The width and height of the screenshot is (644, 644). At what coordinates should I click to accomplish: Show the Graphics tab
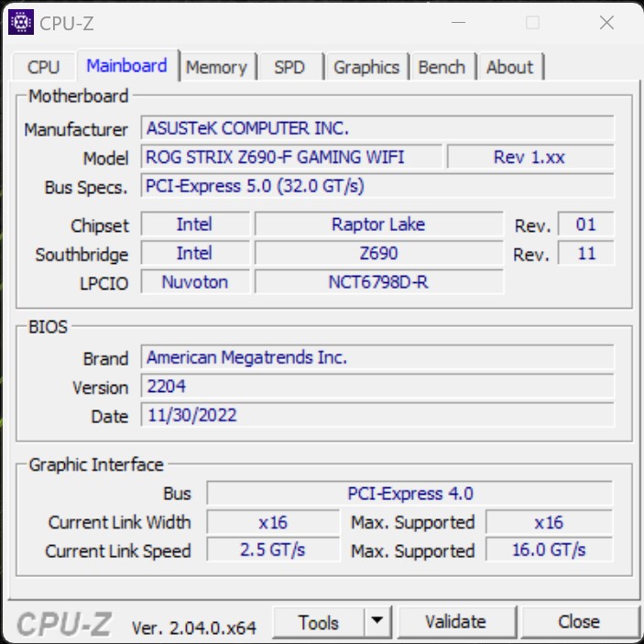pos(366,67)
